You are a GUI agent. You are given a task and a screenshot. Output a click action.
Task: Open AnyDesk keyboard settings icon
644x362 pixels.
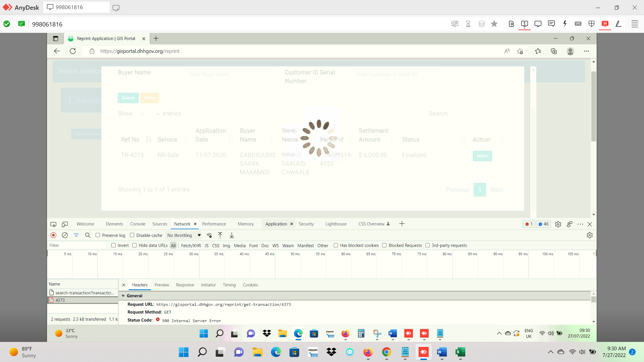[578, 24]
